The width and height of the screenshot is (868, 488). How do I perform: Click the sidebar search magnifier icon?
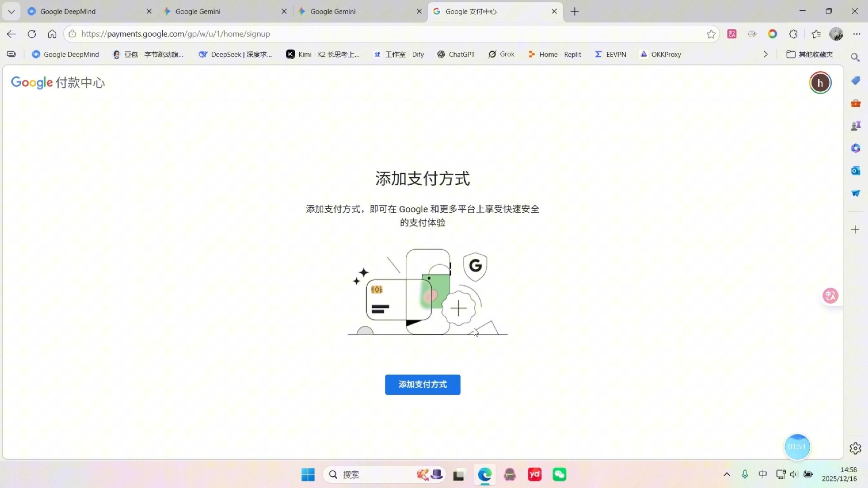[855, 57]
